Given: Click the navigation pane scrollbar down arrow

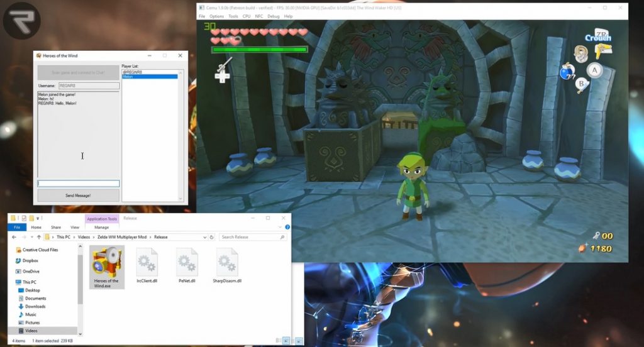Looking at the screenshot, I should [x=80, y=334].
